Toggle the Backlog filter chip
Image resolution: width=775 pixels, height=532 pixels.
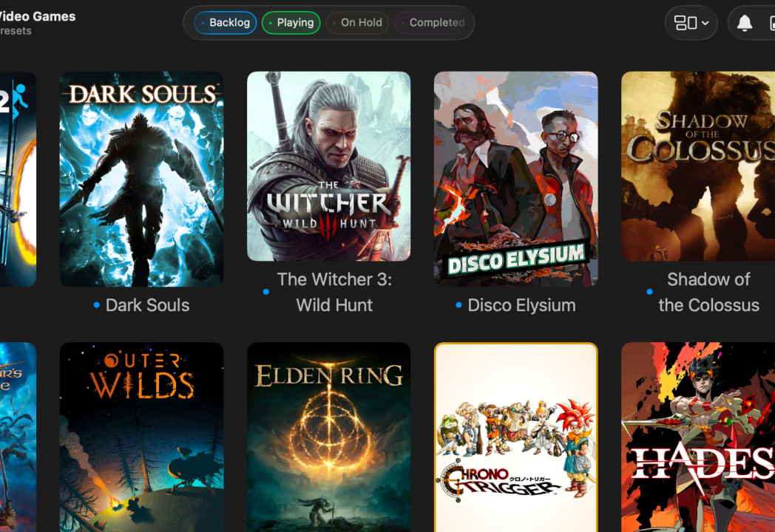point(226,23)
